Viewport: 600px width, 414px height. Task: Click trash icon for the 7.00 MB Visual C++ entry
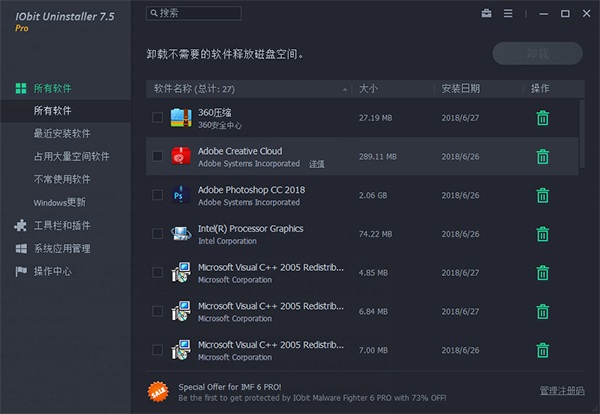tap(543, 350)
